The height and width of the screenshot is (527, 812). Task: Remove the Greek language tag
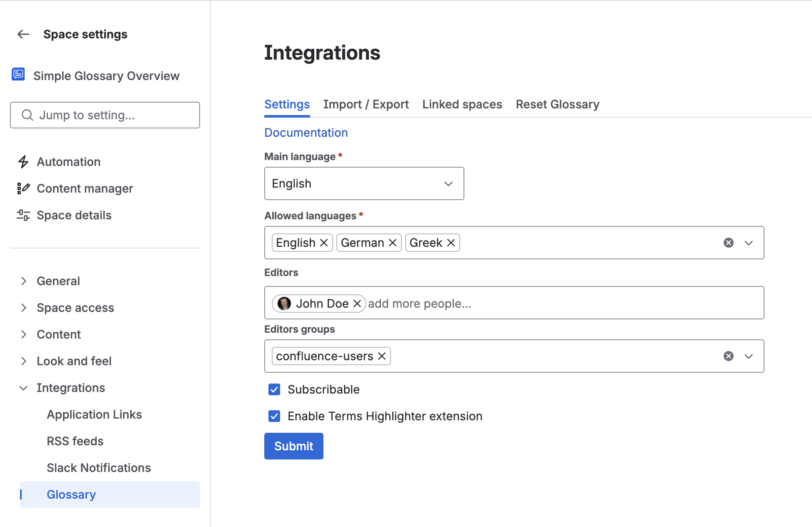click(451, 243)
